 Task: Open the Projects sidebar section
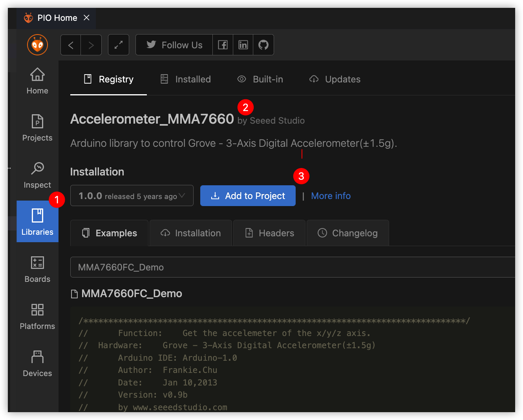(37, 128)
